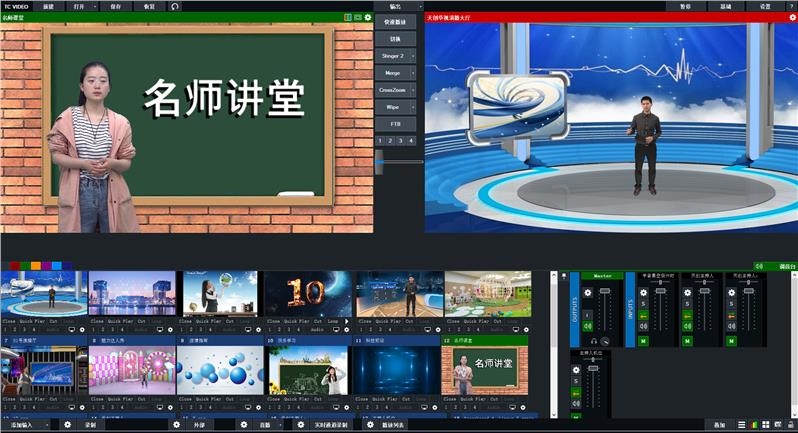Toggle Solo S button on third INPUTS channel

click(x=731, y=304)
